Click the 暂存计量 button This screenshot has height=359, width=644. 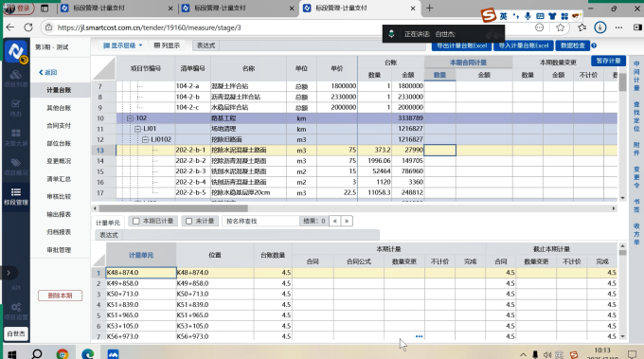(609, 61)
